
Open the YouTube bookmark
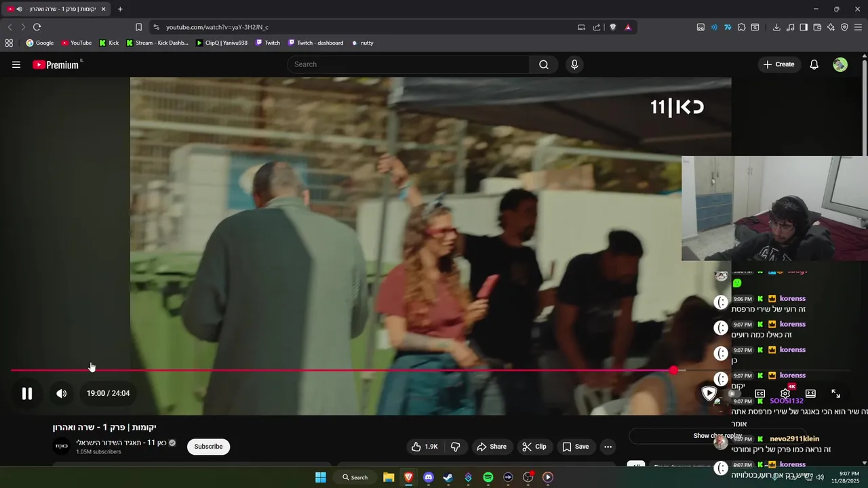[x=77, y=43]
